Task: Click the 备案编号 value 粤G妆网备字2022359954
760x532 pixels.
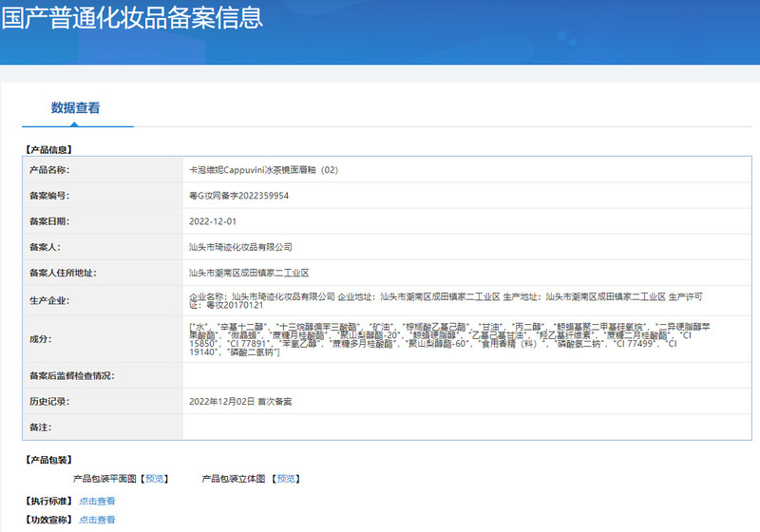Action: pos(239,196)
